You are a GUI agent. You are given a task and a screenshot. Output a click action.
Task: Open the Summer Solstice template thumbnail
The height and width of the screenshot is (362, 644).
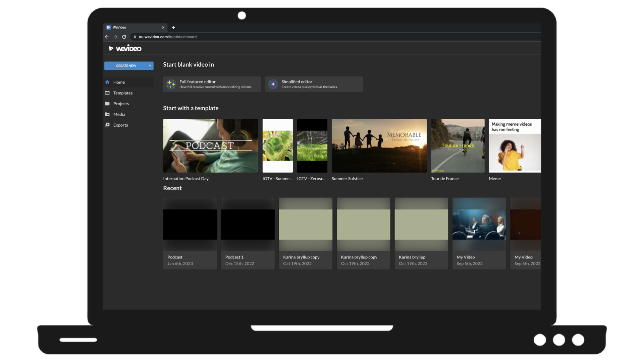(379, 145)
